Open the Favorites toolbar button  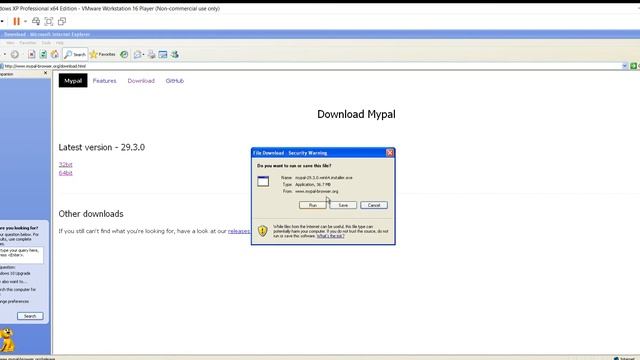pyautogui.click(x=102, y=54)
